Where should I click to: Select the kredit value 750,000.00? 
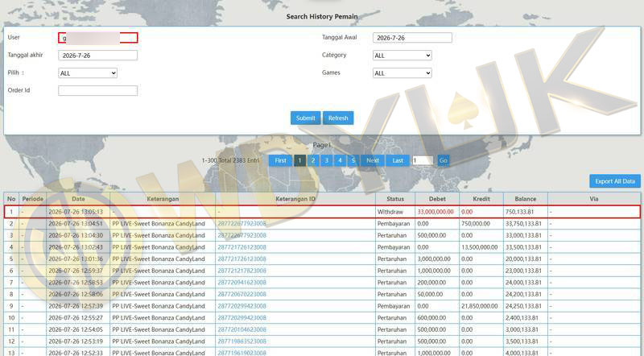(x=476, y=224)
